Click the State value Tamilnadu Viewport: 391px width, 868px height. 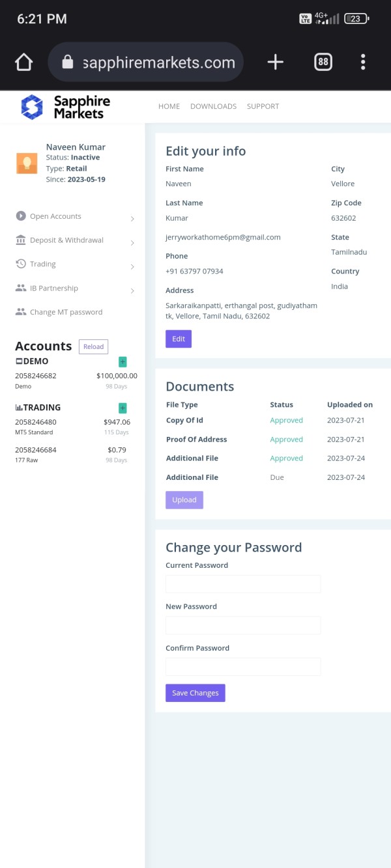click(349, 251)
